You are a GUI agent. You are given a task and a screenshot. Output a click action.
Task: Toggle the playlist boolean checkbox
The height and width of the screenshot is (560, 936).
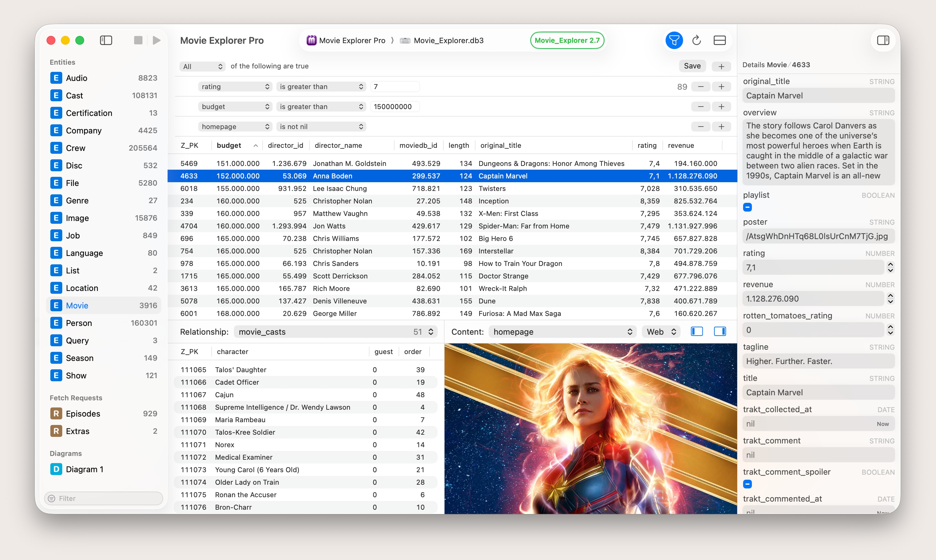coord(747,207)
